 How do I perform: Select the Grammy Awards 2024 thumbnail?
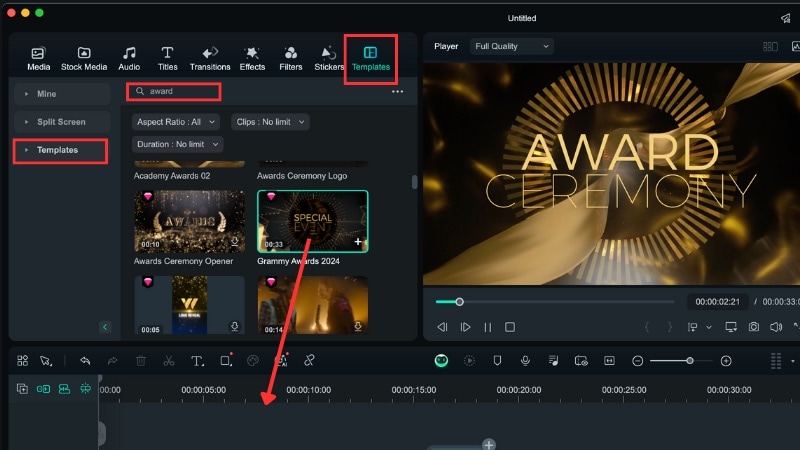coord(313,221)
